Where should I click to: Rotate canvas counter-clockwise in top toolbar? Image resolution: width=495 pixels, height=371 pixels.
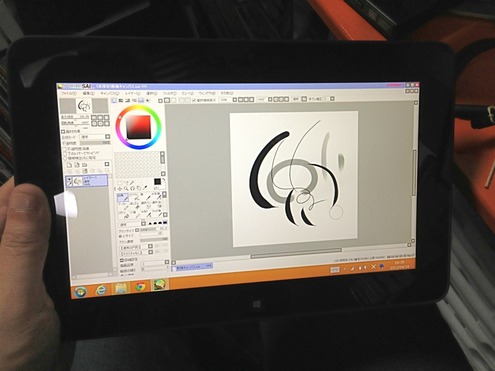coord(276,99)
